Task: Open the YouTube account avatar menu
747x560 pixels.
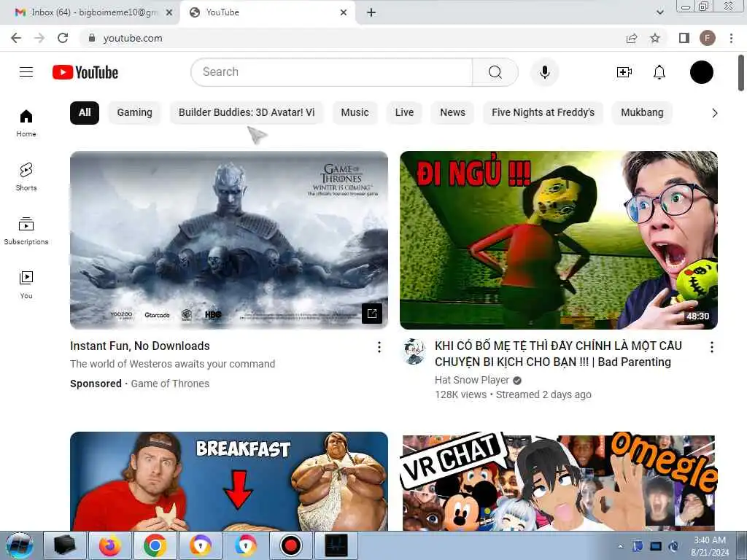Action: point(701,72)
